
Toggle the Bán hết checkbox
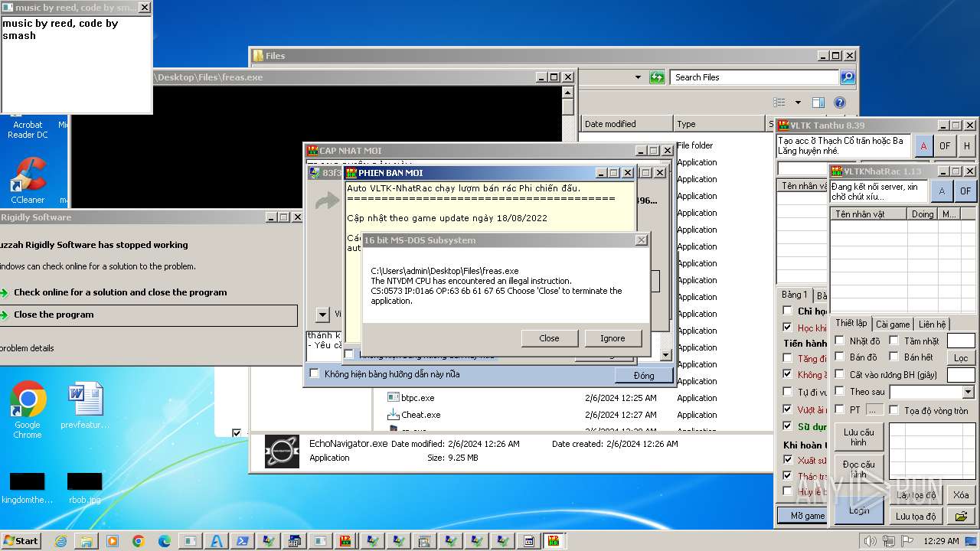pyautogui.click(x=893, y=357)
